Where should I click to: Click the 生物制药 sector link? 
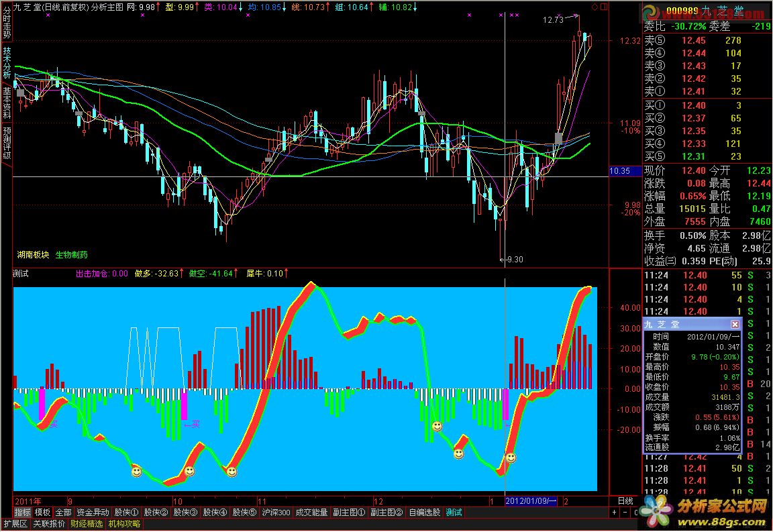(x=72, y=255)
